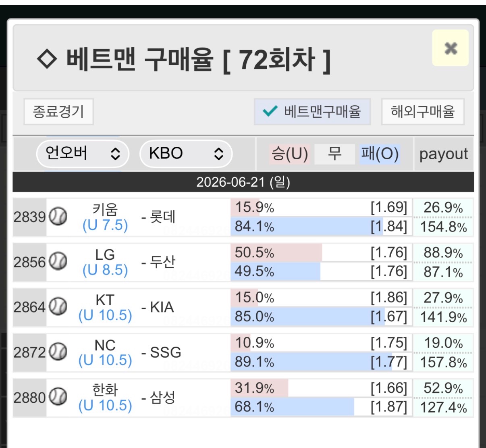Image resolution: width=486 pixels, height=448 pixels.
Task: Open the KBO league dropdown
Action: [186, 154]
